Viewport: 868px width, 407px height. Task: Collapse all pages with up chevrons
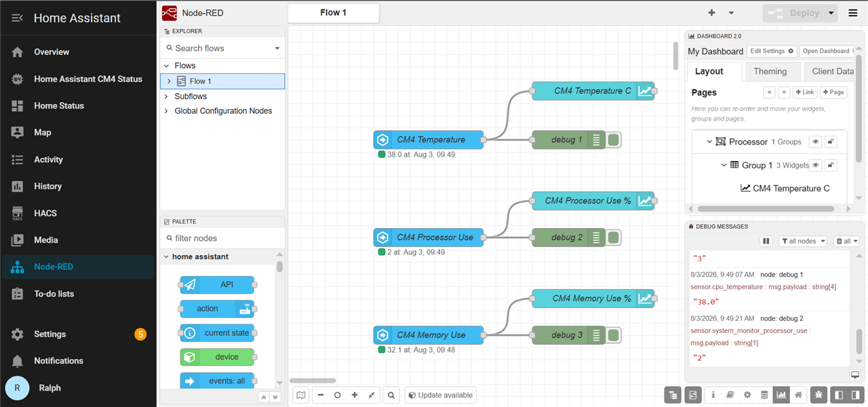[769, 92]
